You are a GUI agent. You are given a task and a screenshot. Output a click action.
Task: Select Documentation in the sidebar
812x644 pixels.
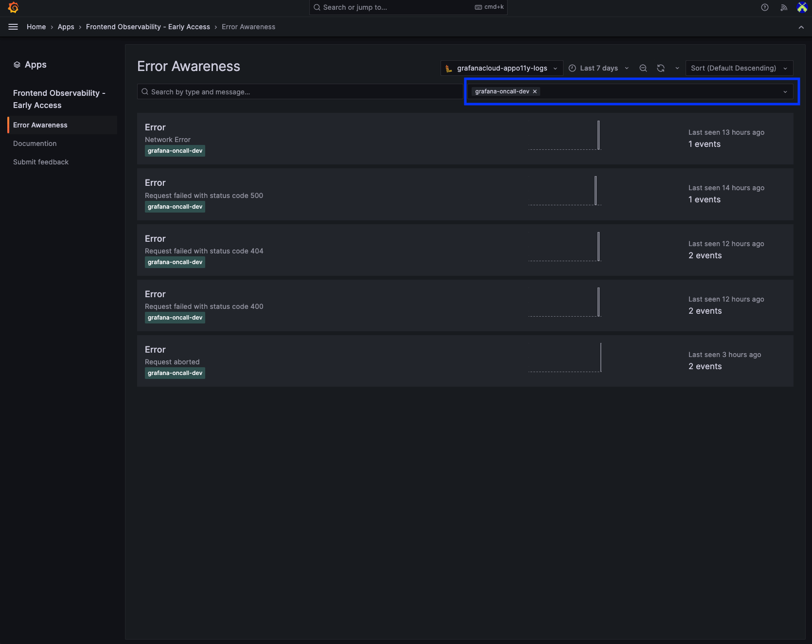click(x=35, y=143)
